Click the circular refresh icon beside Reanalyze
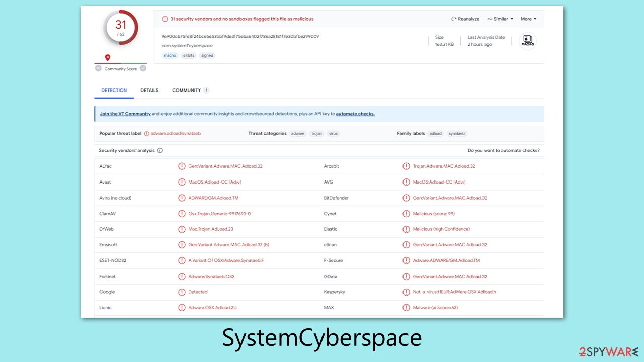Screen dimensions: 644x362 coord(453,19)
